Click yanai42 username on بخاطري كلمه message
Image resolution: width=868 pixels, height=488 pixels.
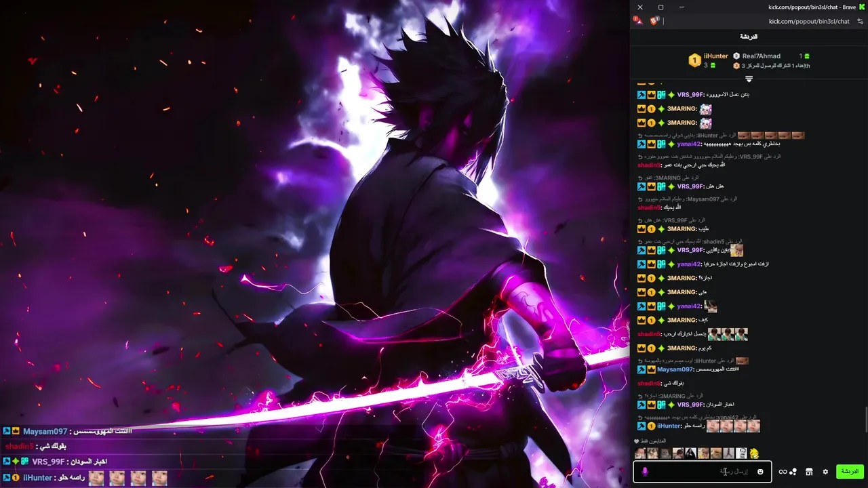coord(689,144)
